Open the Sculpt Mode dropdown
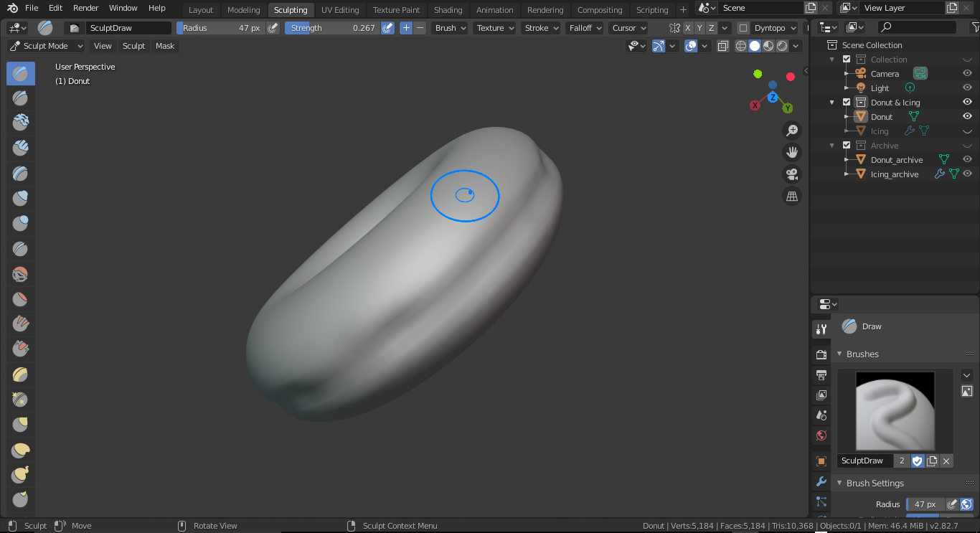Screen dimensions: 980x533 [46, 46]
